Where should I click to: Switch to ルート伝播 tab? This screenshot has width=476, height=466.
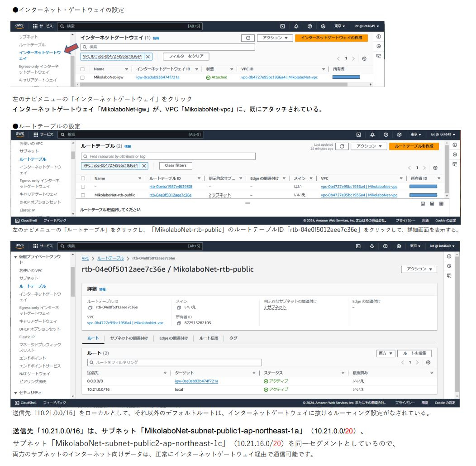(x=209, y=338)
